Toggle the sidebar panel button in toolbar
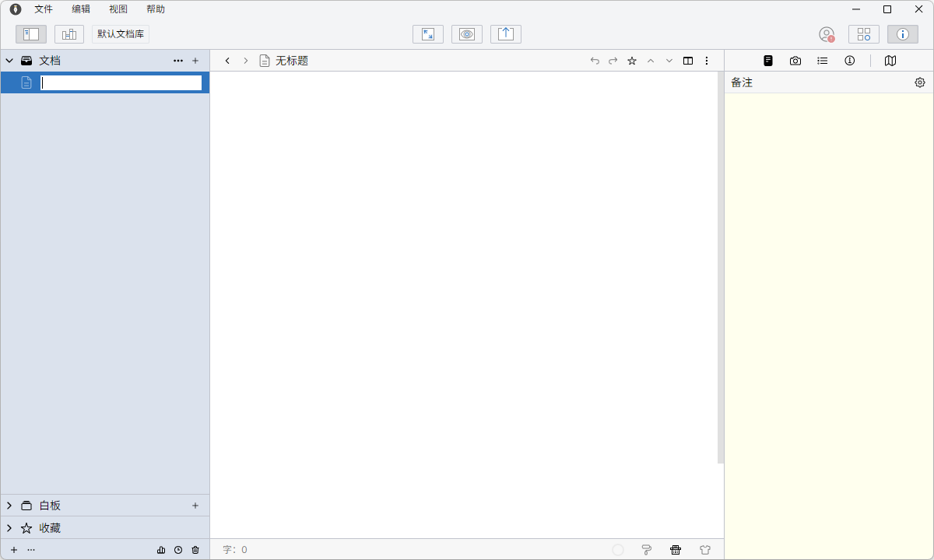934x560 pixels. (31, 34)
